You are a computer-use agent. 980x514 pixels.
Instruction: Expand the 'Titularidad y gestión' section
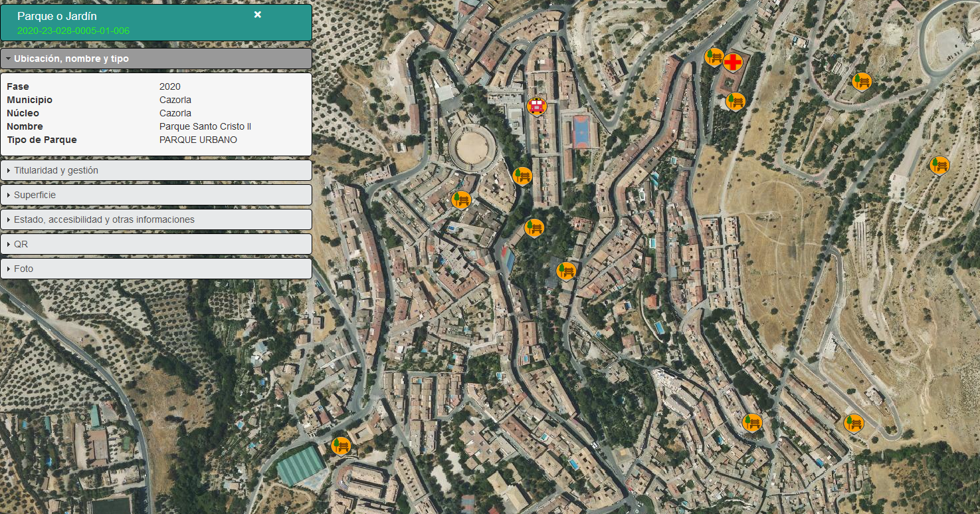[x=156, y=170]
